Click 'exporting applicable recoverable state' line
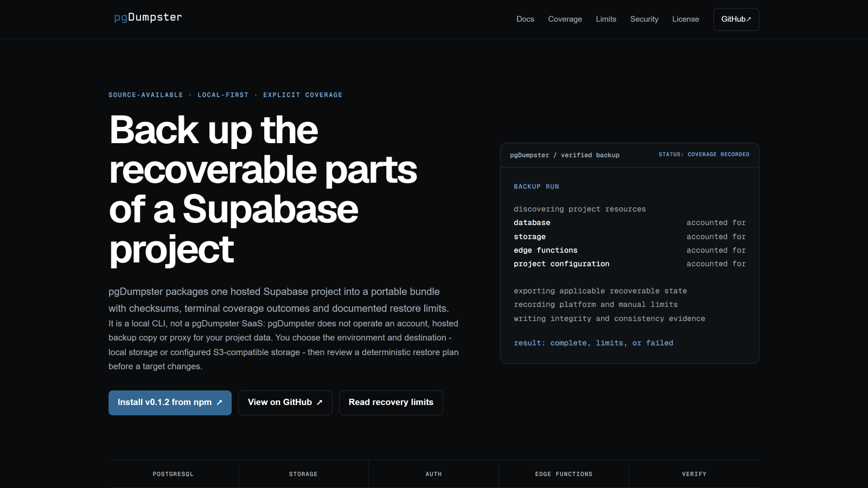Image resolution: width=868 pixels, height=488 pixels. click(601, 291)
